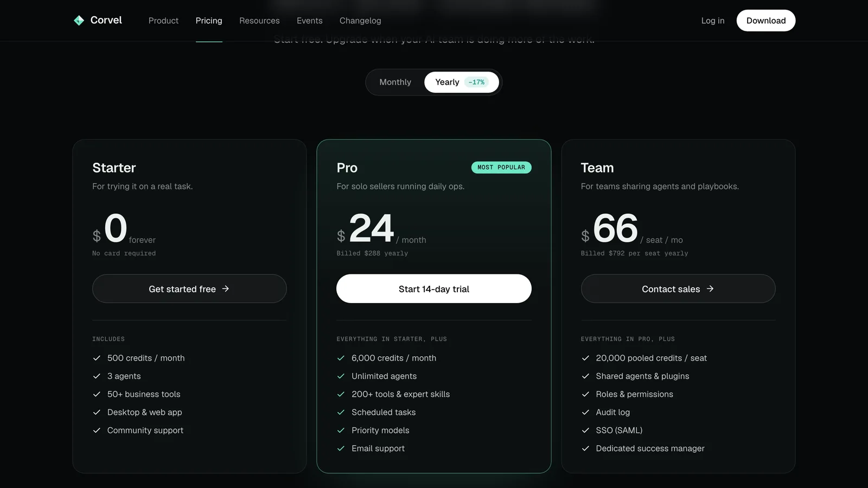
Task: Click checkmark beside 200+ tools & expert skills
Action: (x=341, y=394)
